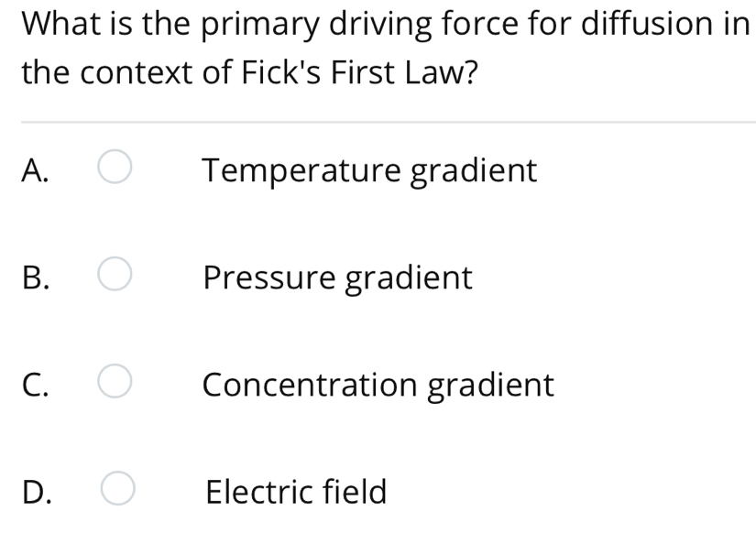Click the Concentration gradient option label

[x=378, y=386]
